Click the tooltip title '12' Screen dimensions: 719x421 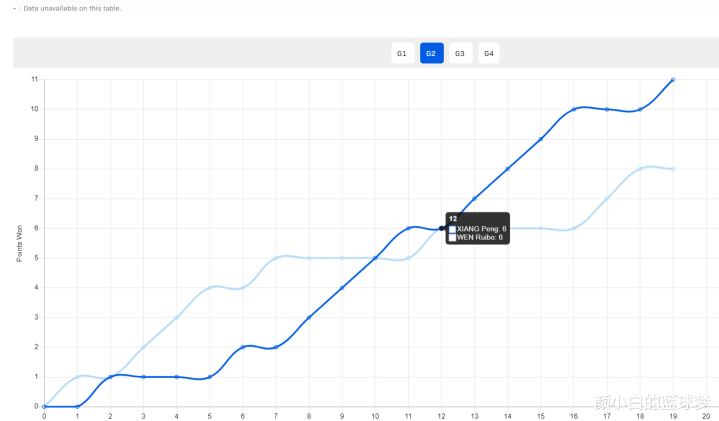[x=453, y=219]
